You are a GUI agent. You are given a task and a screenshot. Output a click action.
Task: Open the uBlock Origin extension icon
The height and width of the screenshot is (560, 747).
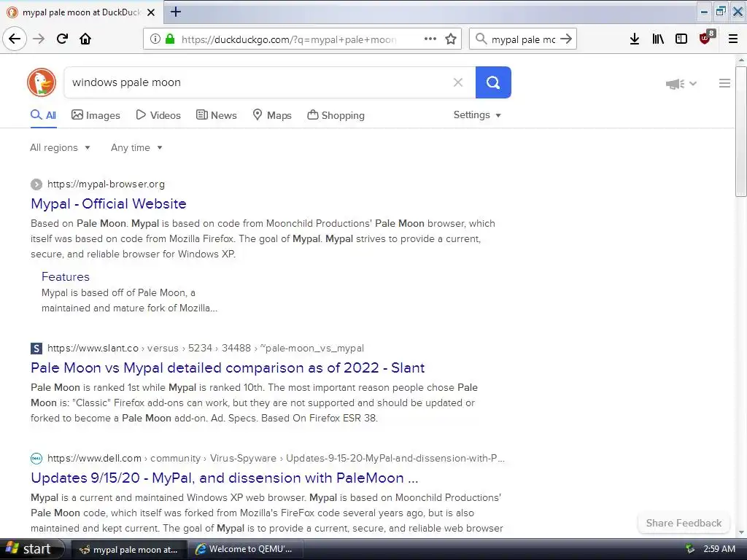click(705, 38)
